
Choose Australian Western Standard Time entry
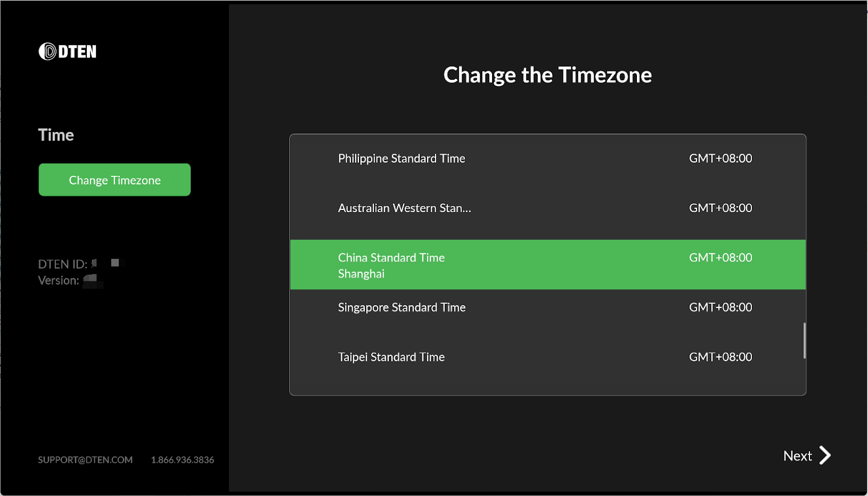(548, 208)
